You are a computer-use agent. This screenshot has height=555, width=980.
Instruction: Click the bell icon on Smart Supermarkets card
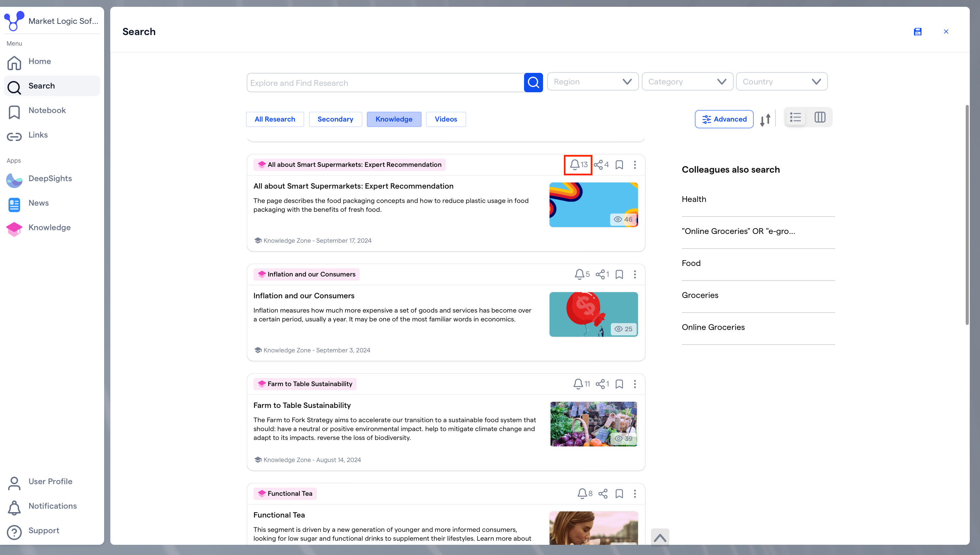[575, 165]
